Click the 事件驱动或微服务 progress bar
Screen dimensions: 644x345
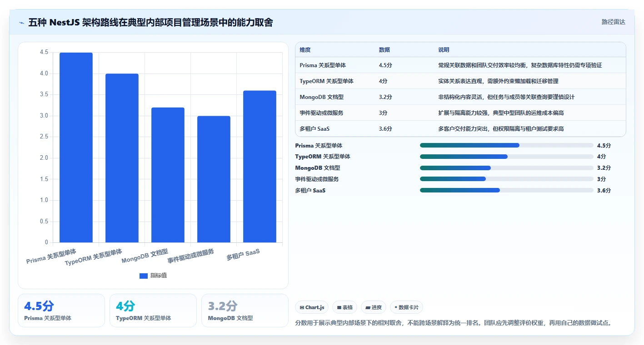point(507,179)
